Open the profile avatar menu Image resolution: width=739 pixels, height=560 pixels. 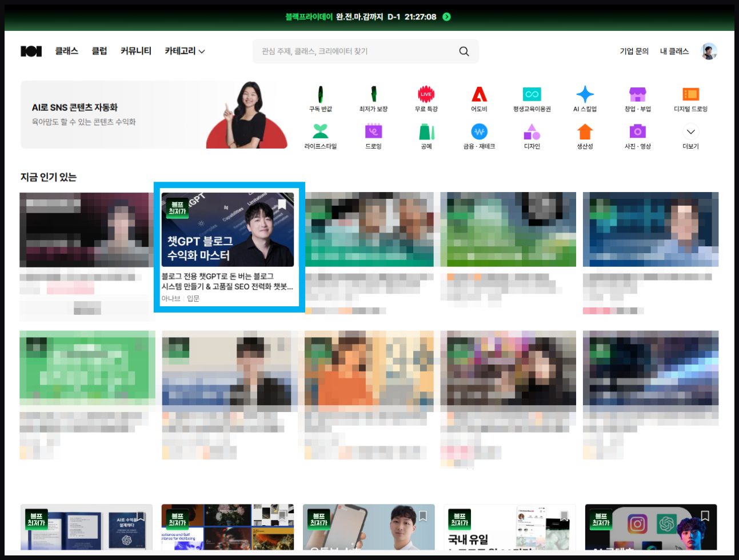tap(709, 51)
